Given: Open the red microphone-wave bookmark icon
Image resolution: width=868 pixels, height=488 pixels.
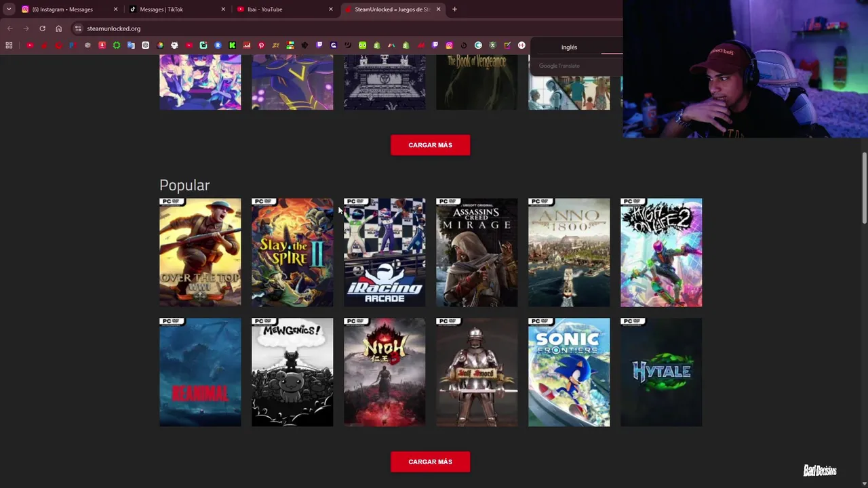Looking at the screenshot, I should coord(521,45).
